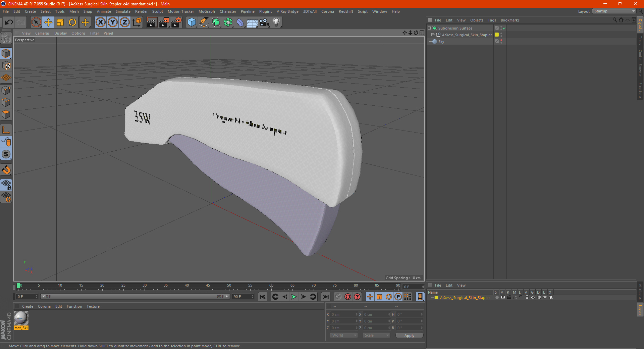
Task: Toggle Subdivision Surface enable checkmark
Action: (x=504, y=28)
